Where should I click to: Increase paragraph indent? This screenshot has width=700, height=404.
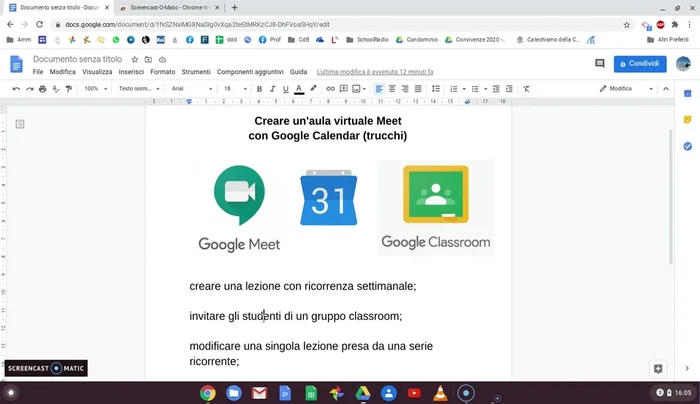[509, 89]
